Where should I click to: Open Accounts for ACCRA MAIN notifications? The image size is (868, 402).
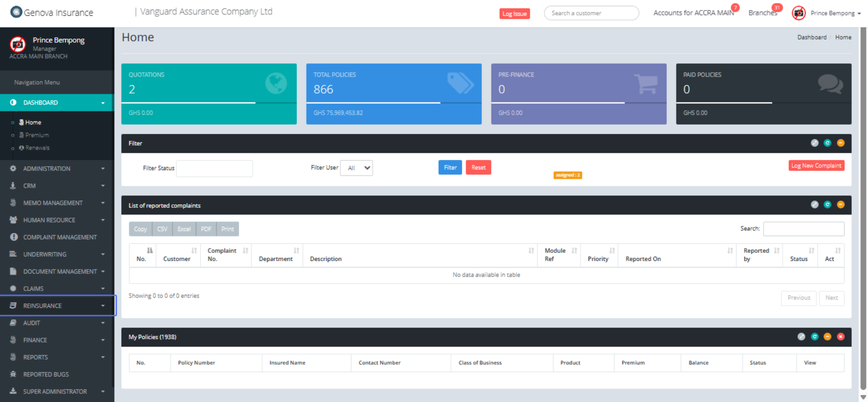click(x=694, y=13)
